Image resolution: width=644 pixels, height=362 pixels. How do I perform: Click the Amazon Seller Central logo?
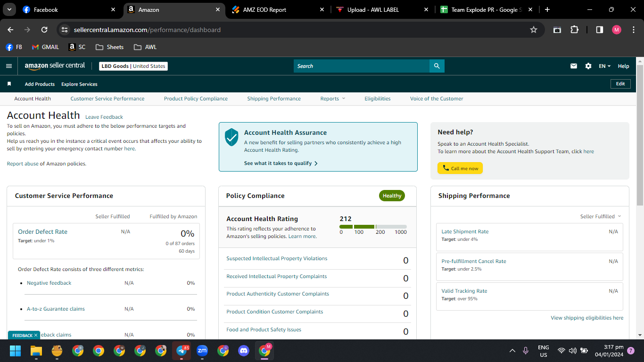point(55,66)
